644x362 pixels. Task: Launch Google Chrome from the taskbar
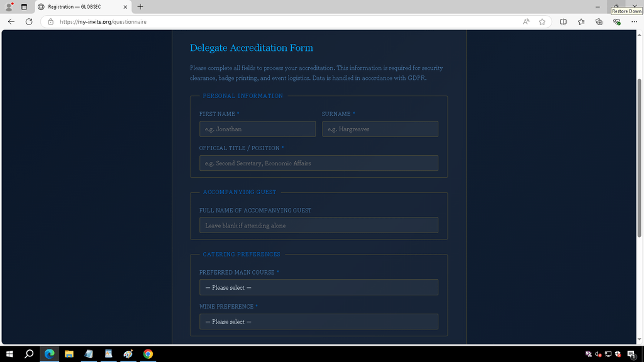[x=148, y=354]
